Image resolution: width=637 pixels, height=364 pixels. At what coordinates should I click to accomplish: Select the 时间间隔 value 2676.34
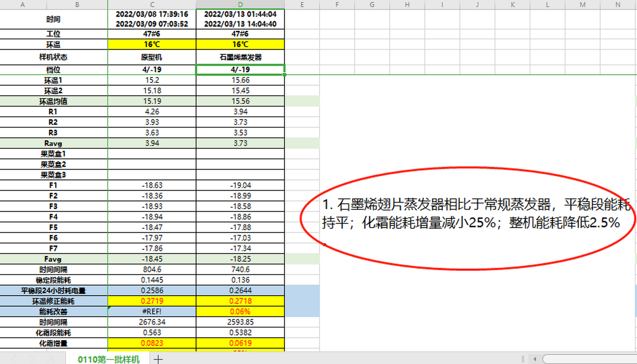[152, 322]
